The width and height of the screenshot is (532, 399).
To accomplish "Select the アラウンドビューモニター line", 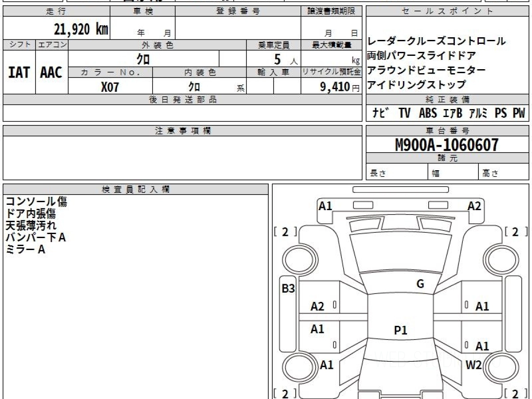I will pos(426,70).
